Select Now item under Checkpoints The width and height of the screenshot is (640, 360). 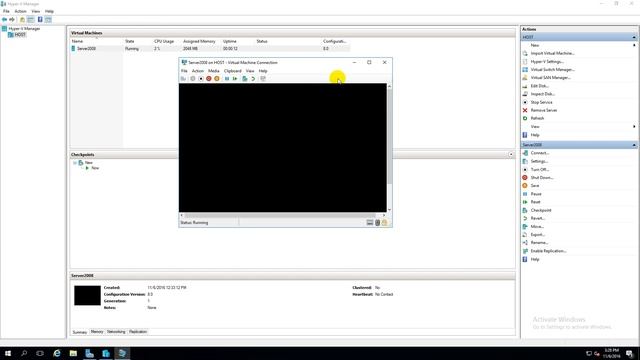95,168
